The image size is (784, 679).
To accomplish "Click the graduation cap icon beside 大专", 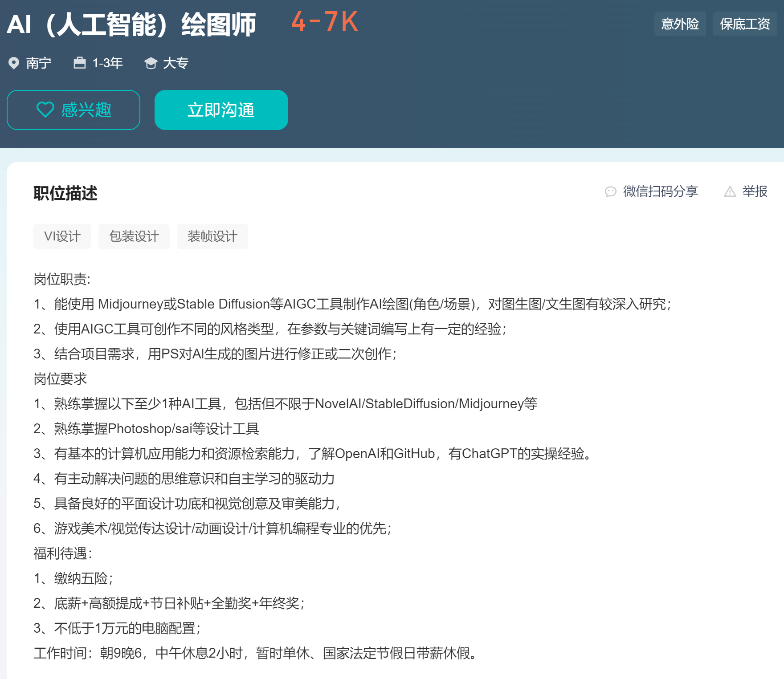I will 151,63.
